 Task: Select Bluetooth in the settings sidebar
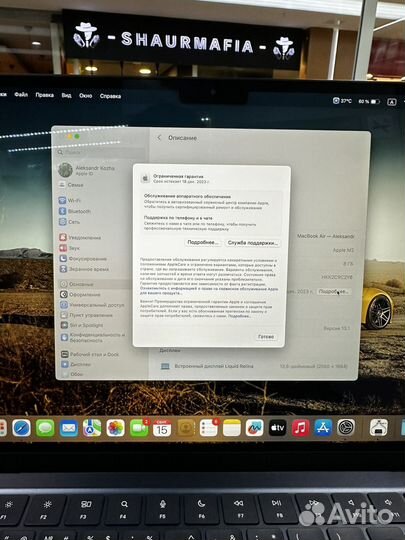click(x=75, y=211)
